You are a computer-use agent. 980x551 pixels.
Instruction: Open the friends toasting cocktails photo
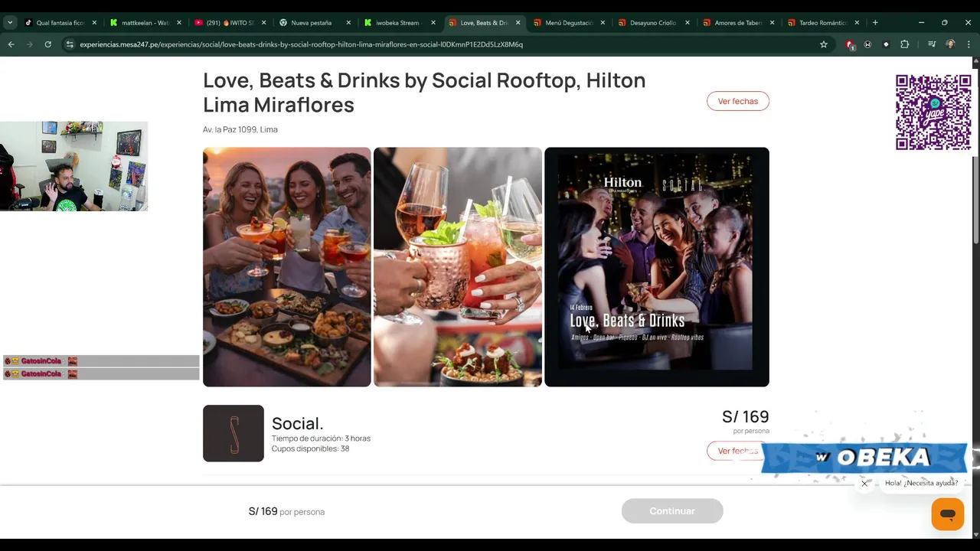coord(287,267)
